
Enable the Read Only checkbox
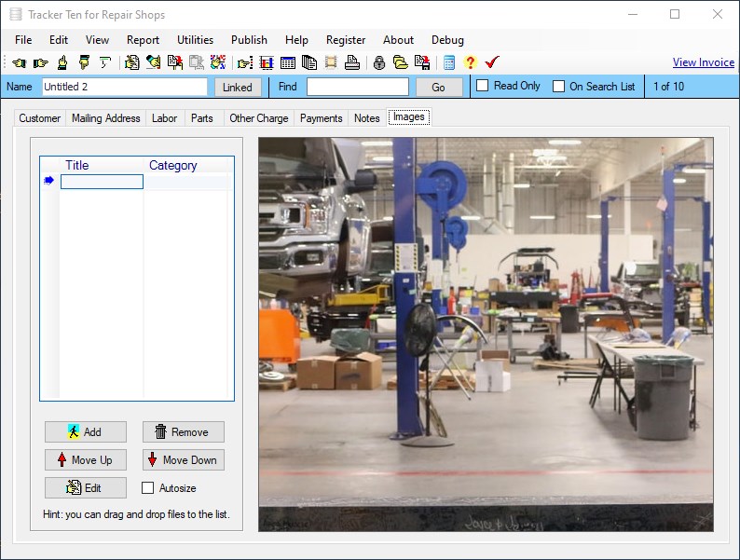tap(483, 86)
